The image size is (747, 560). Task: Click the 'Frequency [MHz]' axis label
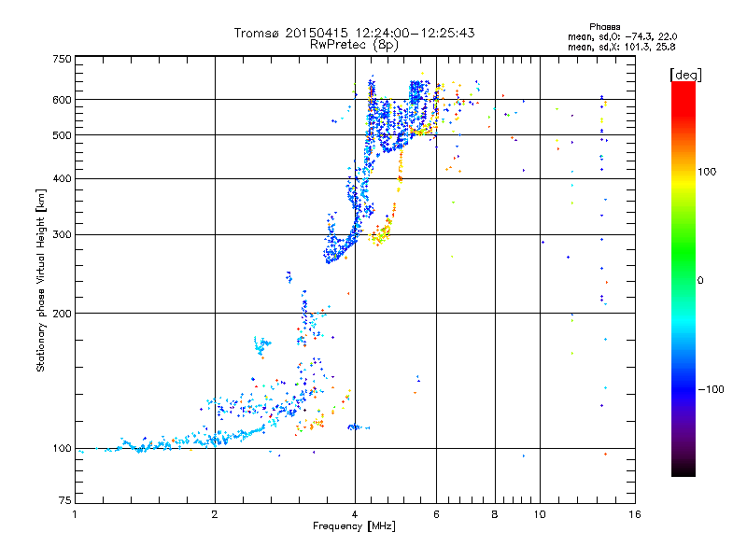coord(354,526)
